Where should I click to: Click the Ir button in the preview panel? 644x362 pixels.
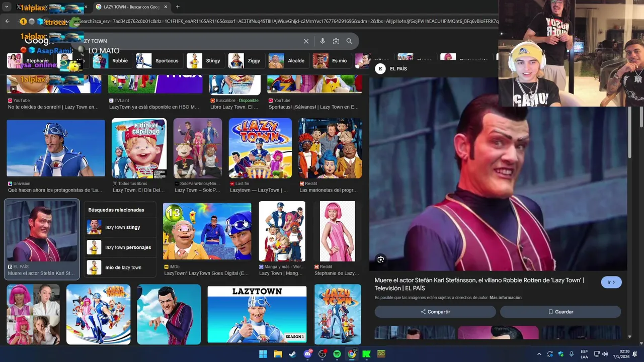[611, 283]
